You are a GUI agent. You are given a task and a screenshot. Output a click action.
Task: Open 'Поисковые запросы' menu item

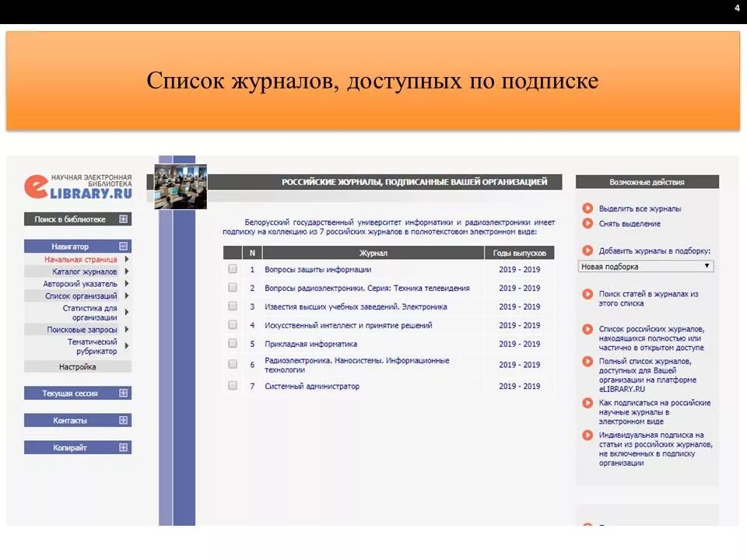coord(82,330)
